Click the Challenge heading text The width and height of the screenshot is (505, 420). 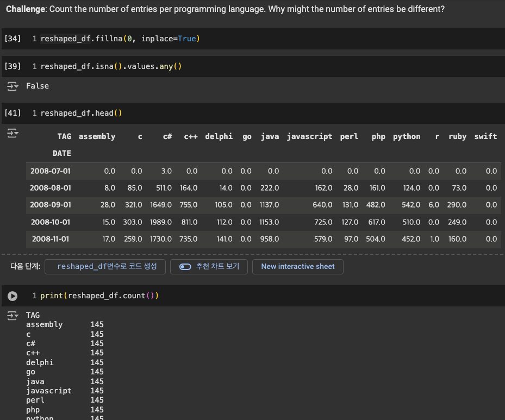click(x=225, y=9)
